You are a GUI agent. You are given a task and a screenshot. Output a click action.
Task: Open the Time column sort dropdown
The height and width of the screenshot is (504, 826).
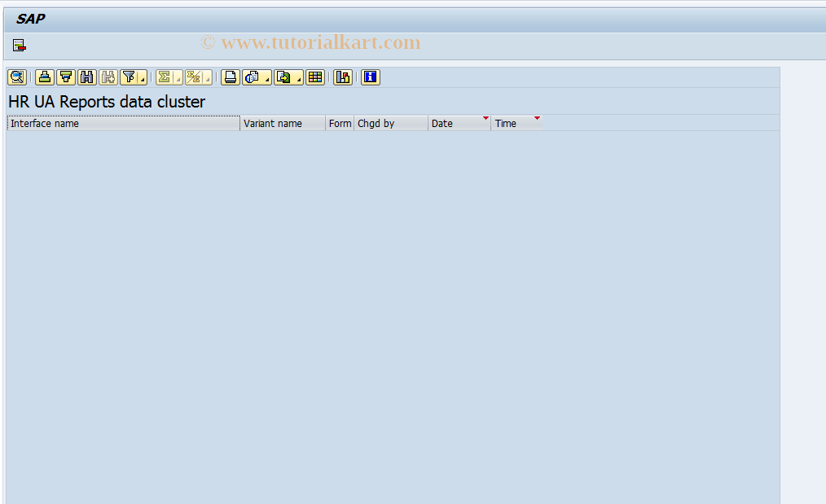[x=536, y=119]
